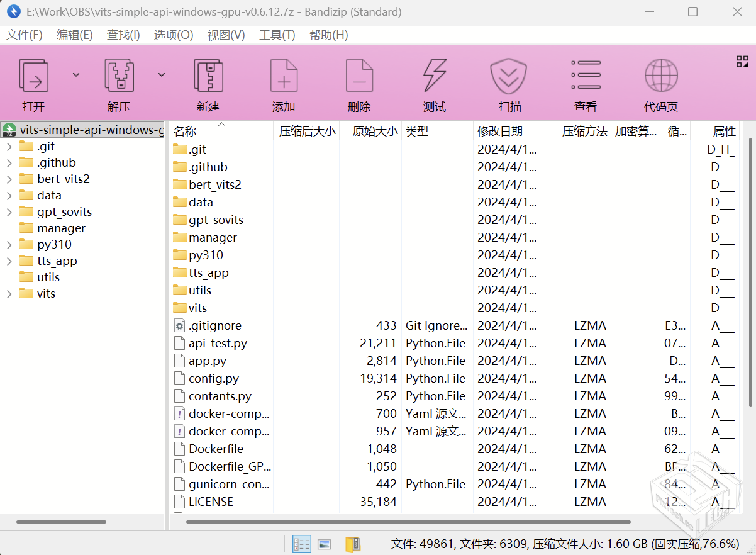Click the 打开 (Open) toolbar icon
756x555 pixels.
pyautogui.click(x=33, y=76)
